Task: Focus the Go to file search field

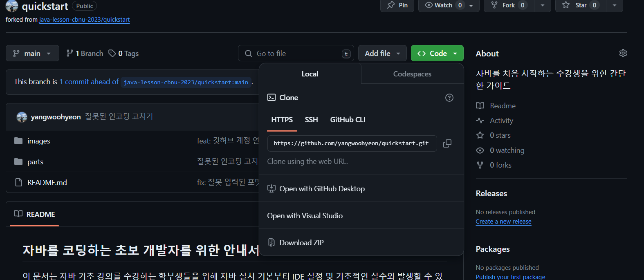Action: click(x=296, y=54)
